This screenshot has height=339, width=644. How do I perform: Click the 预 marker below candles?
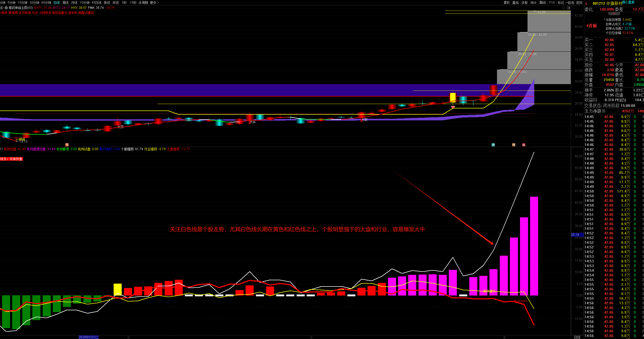click(x=67, y=145)
